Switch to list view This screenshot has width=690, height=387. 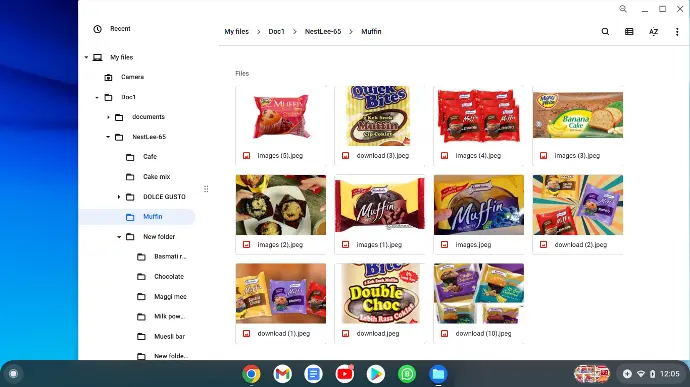629,32
